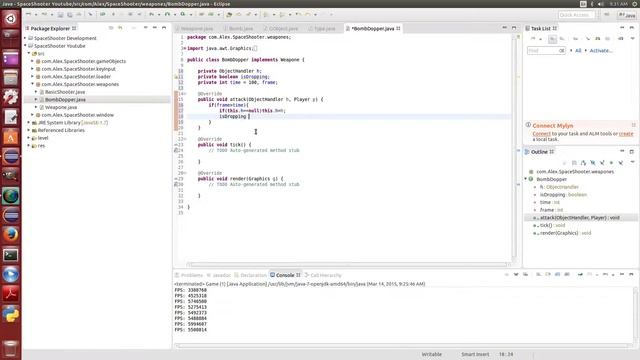The height and width of the screenshot is (360, 640).
Task: Collapse the SpaceShooter Youtube project
Action: (x=25, y=46)
